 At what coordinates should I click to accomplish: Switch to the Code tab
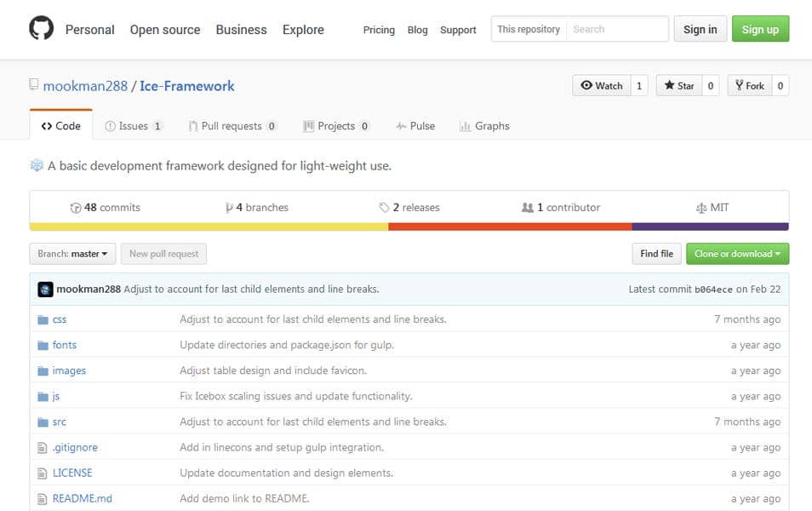coord(61,126)
